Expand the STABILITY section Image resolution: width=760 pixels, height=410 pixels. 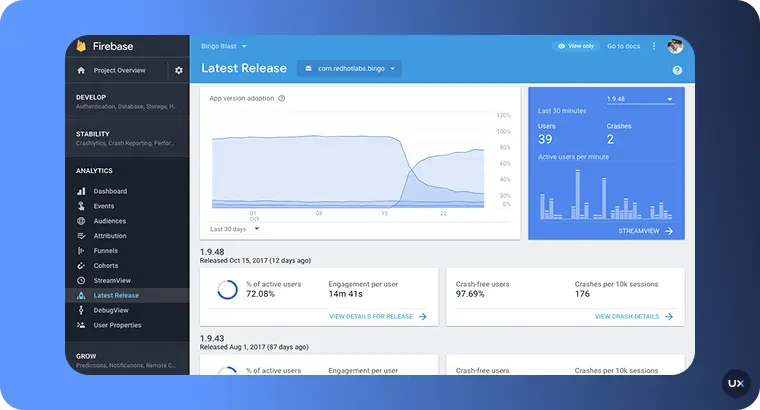coord(127,138)
